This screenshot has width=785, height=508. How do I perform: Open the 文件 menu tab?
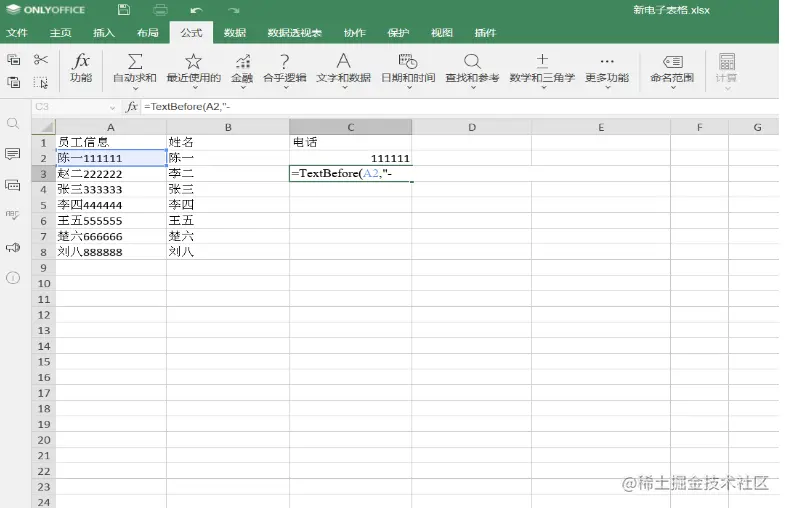(17, 33)
